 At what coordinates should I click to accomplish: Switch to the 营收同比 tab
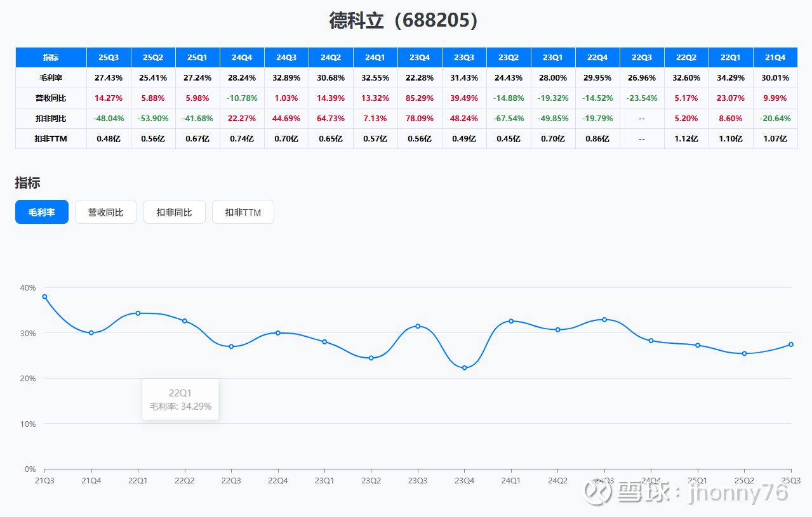tap(106, 212)
